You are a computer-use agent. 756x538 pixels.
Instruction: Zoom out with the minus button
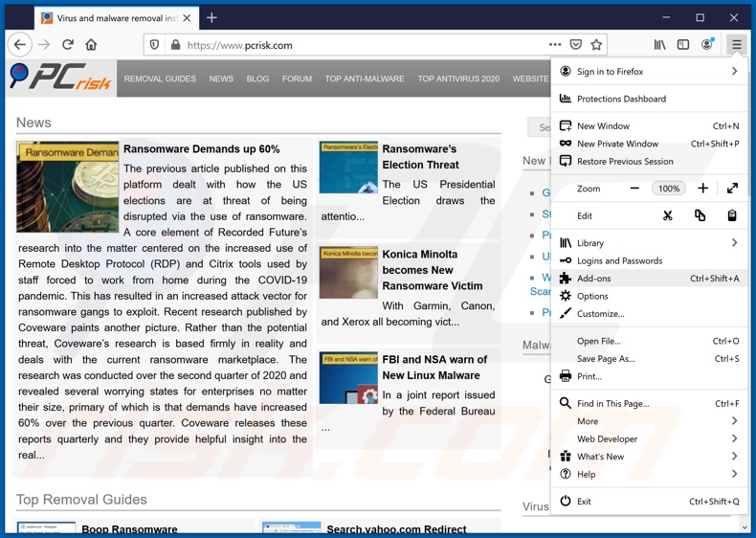[634, 189]
